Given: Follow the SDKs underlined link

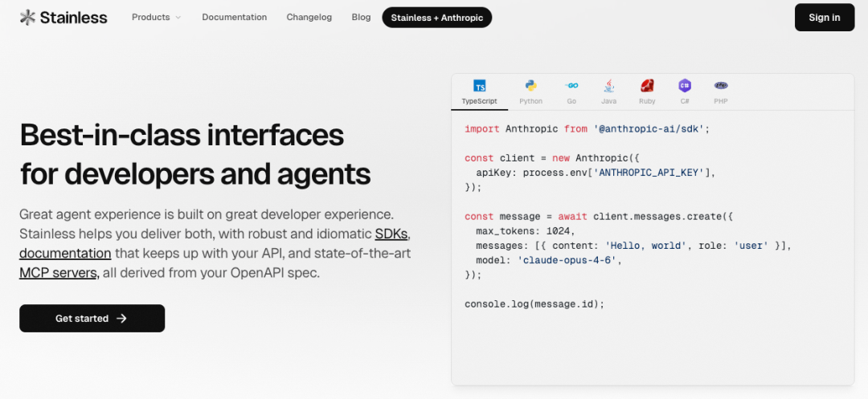Looking at the screenshot, I should click(392, 234).
